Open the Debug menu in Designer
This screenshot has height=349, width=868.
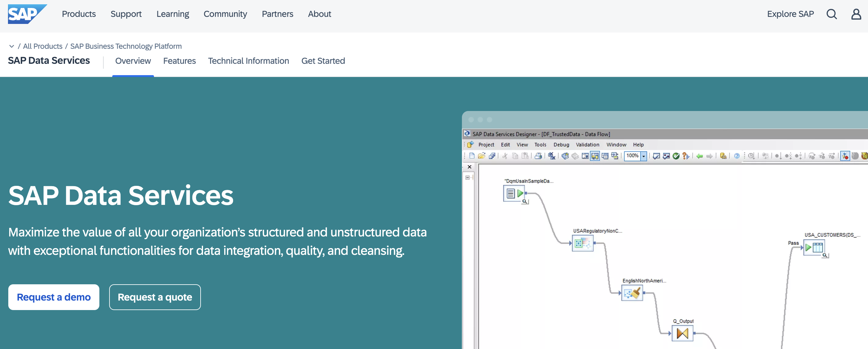tap(561, 144)
